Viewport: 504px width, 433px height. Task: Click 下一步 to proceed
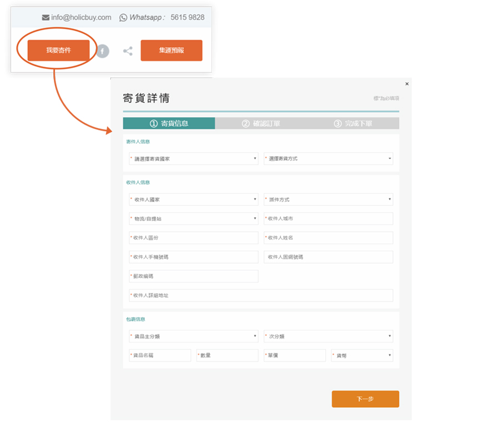365,399
